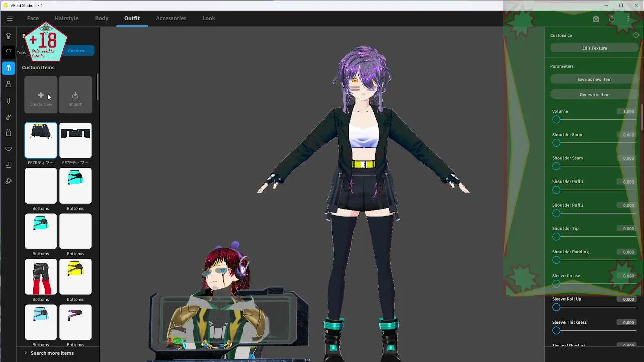Select the second FF7R black thumbnail
This screenshot has height=362, width=644.
pos(75,140)
